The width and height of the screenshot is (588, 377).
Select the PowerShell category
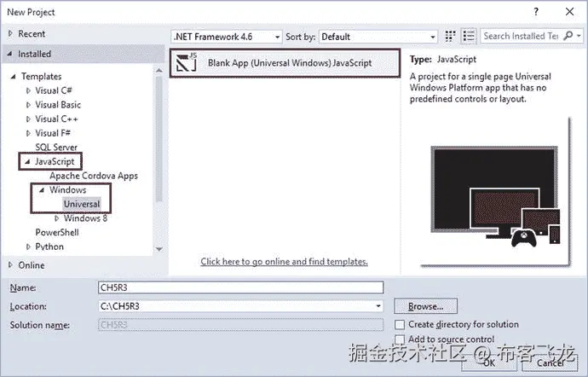[x=57, y=233]
